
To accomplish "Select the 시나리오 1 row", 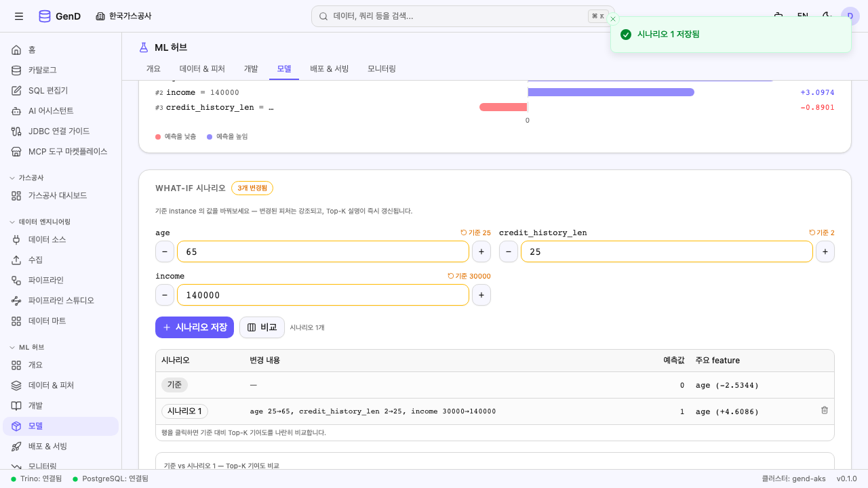I will (494, 411).
